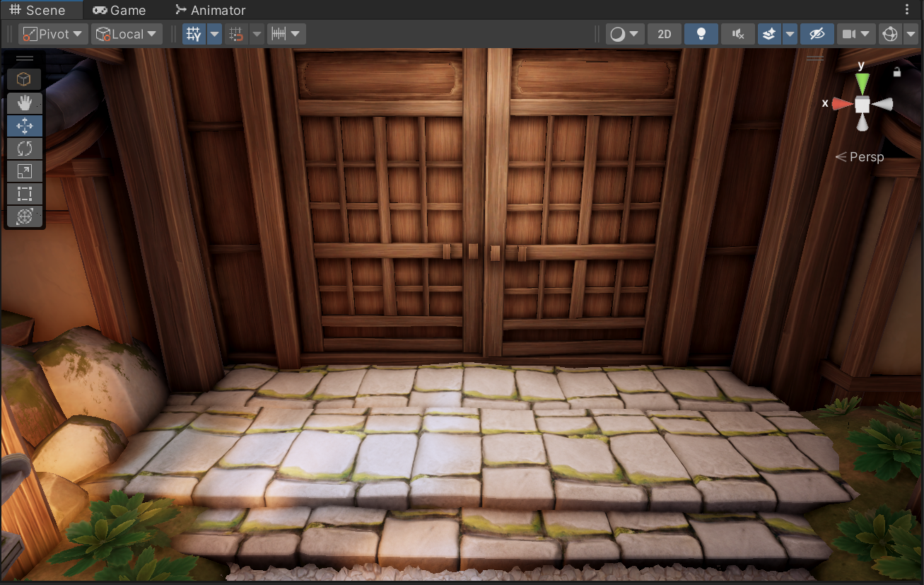
Task: Select the Move tool
Action: point(25,126)
